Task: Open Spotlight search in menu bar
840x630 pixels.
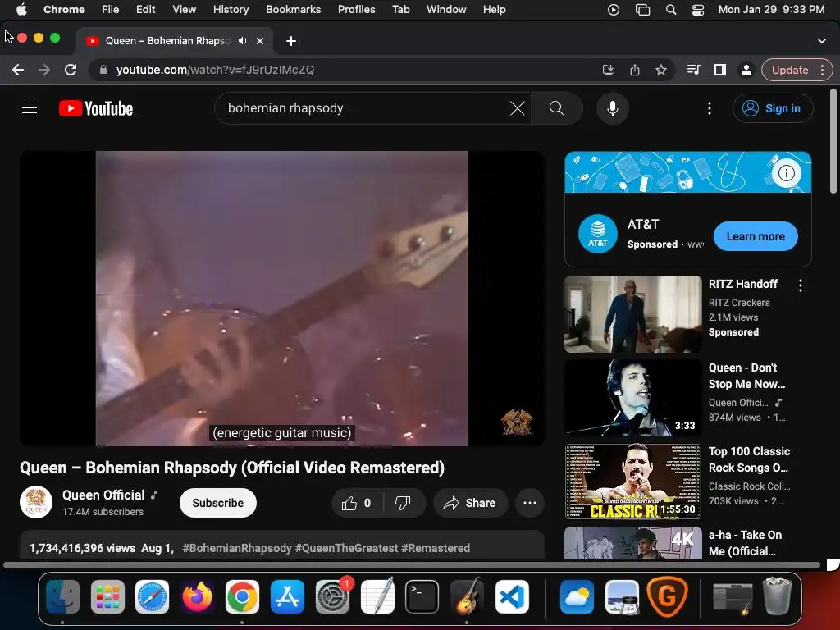Action: (x=671, y=9)
